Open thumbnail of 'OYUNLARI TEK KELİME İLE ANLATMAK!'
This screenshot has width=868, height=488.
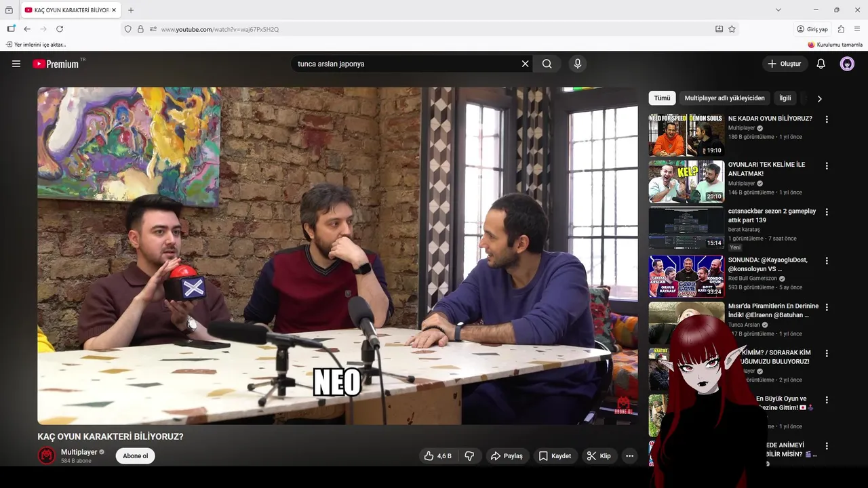coord(686,182)
